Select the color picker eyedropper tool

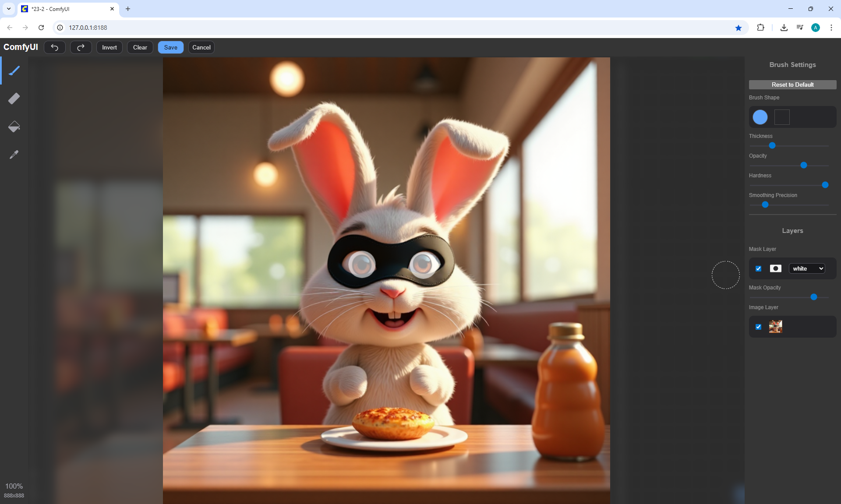(x=14, y=155)
